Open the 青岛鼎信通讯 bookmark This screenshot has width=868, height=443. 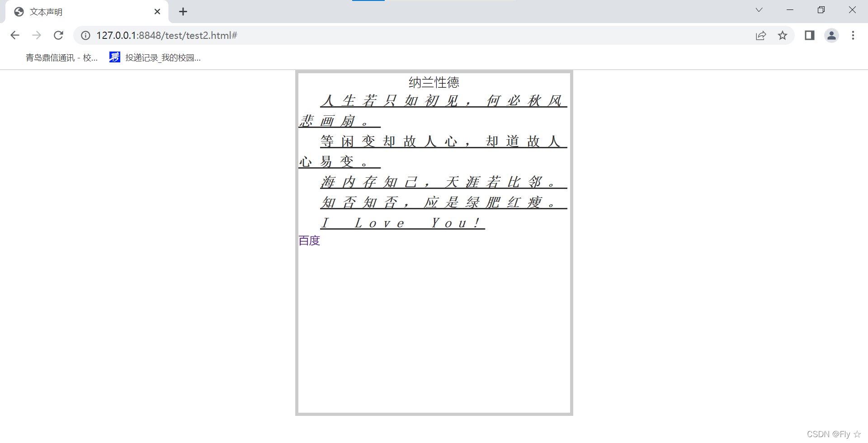(61, 57)
